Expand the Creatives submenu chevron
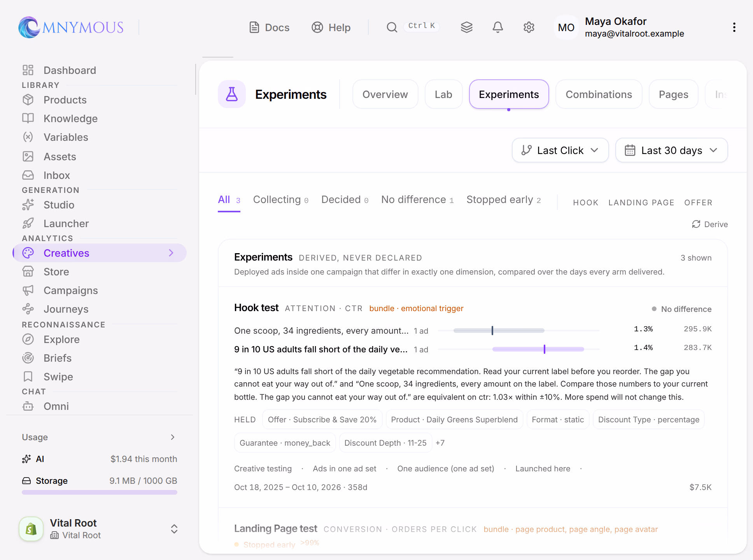Image resolution: width=753 pixels, height=560 pixels. click(x=171, y=253)
